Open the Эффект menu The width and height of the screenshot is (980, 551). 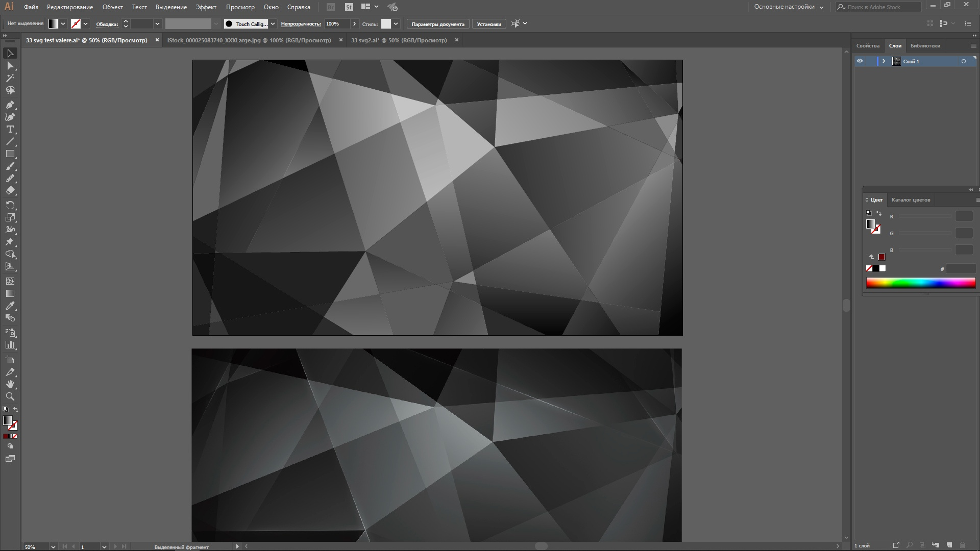(x=206, y=7)
